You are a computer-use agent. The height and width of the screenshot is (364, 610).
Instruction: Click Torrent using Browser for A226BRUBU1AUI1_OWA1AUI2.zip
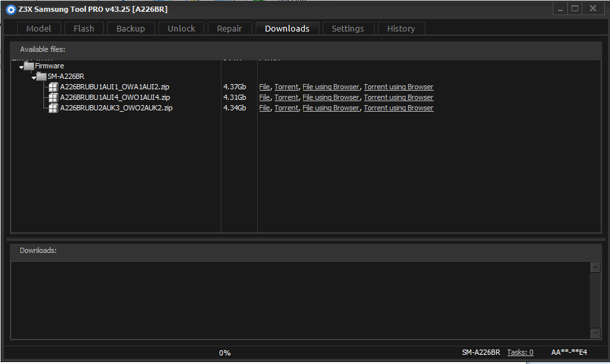click(398, 87)
